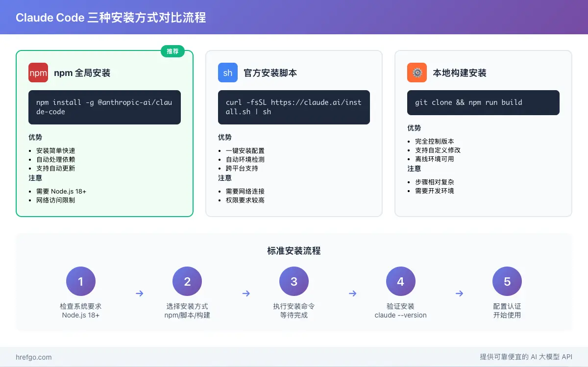Click 配置认证 step label

pos(507,306)
